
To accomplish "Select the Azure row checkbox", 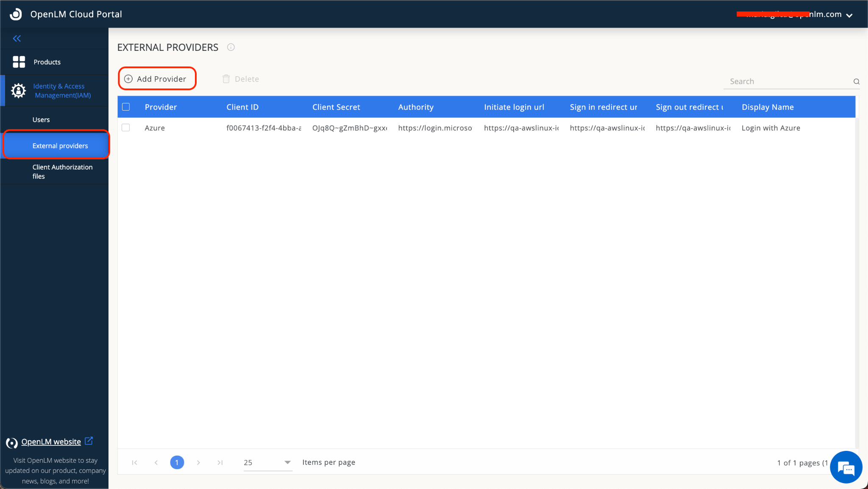I will click(x=126, y=128).
